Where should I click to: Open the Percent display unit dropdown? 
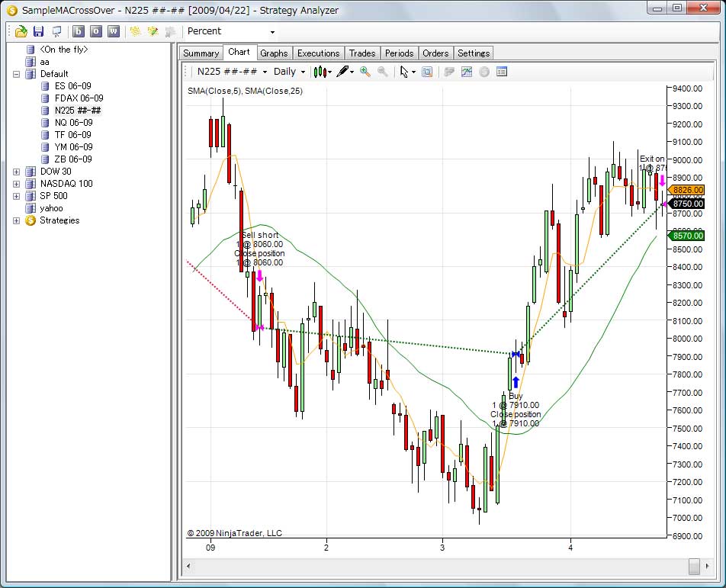click(x=231, y=31)
